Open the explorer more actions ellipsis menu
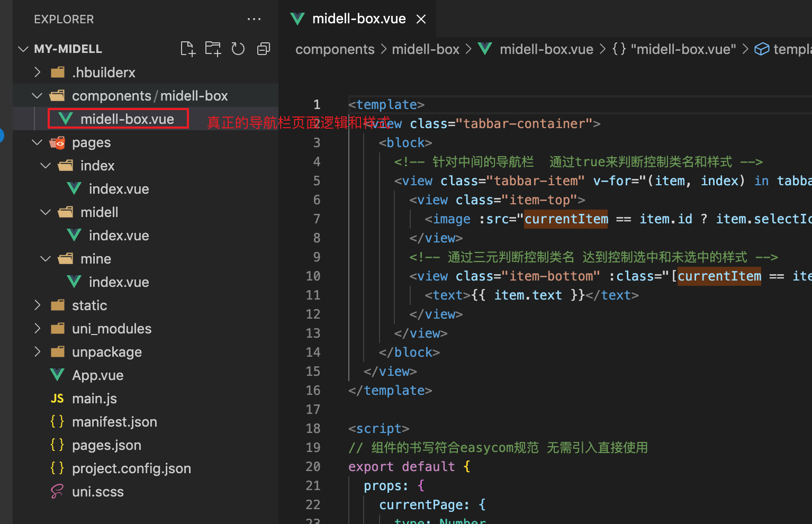 pos(254,19)
